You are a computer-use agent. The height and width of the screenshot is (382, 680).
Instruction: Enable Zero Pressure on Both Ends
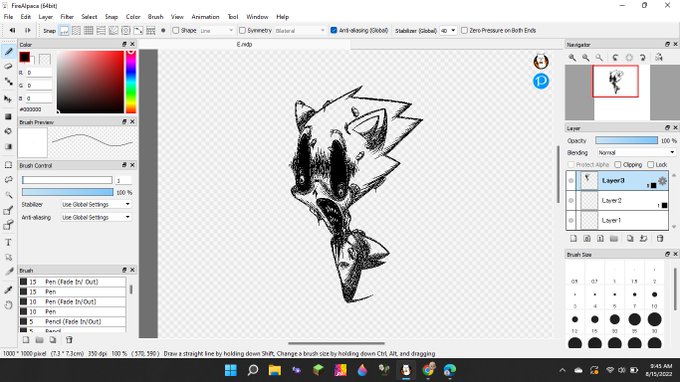coord(464,30)
